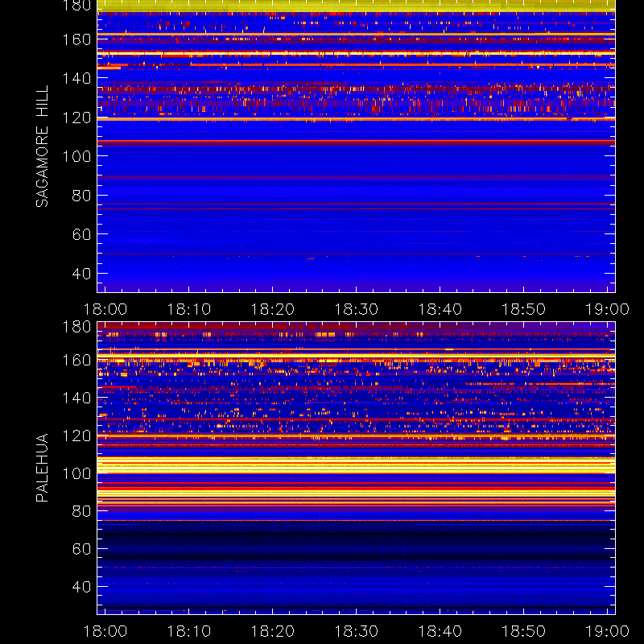Pick the 18:00 time label under Sagamore Hill plot
This screenshot has width=644, height=644.
point(105,309)
